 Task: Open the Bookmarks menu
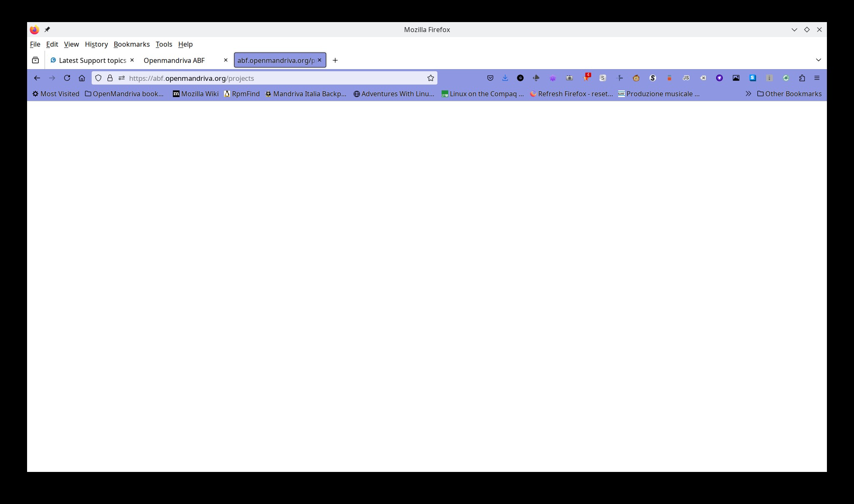point(132,44)
